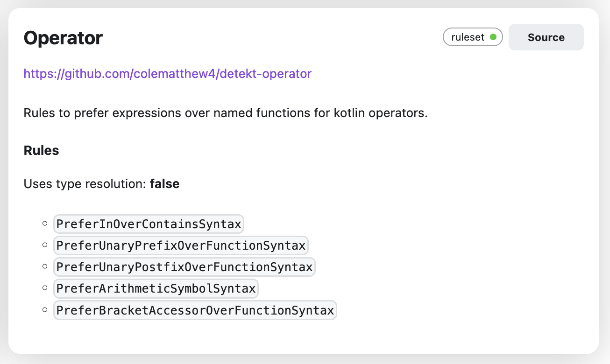The image size is (610, 364).
Task: Click the bullet beside PreferInOverContainsSyntax
Action: click(45, 224)
